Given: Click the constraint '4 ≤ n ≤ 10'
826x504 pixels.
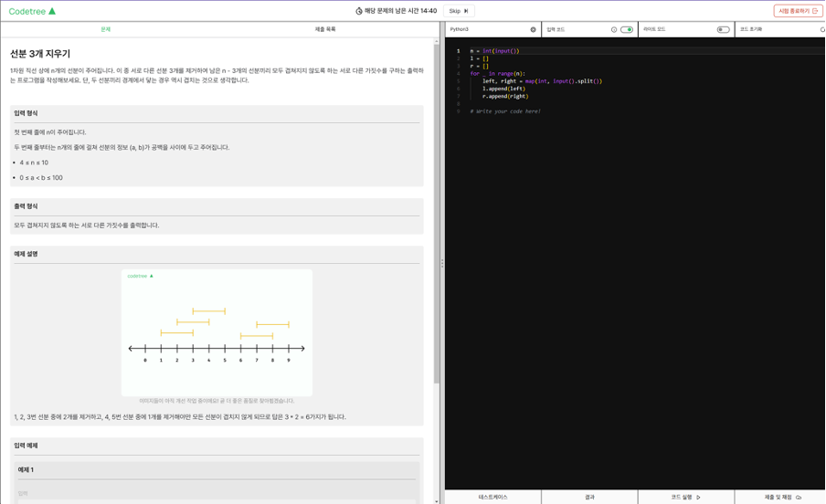Looking at the screenshot, I should coord(34,163).
